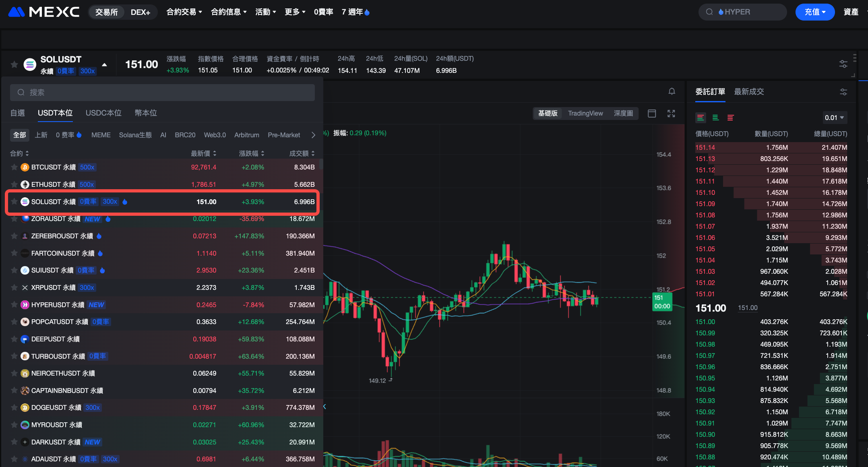This screenshot has height=467, width=868.
Task: Click the MEXC logo
Action: [44, 12]
